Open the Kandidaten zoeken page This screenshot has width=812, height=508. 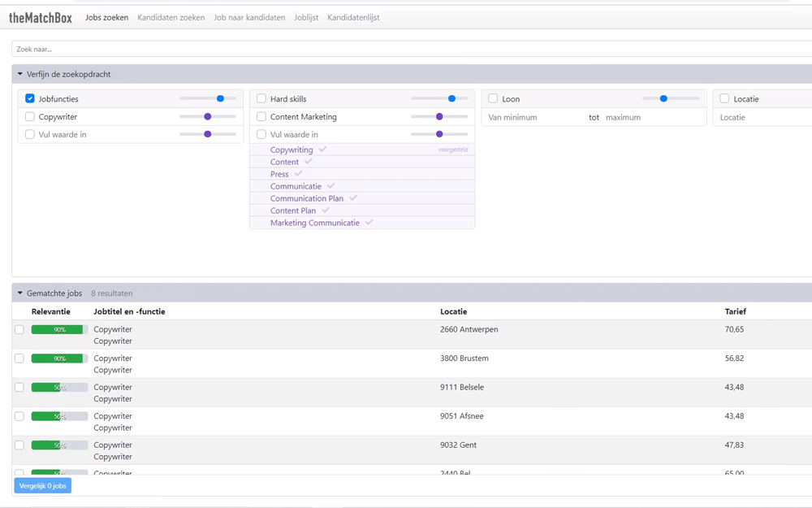(x=171, y=16)
